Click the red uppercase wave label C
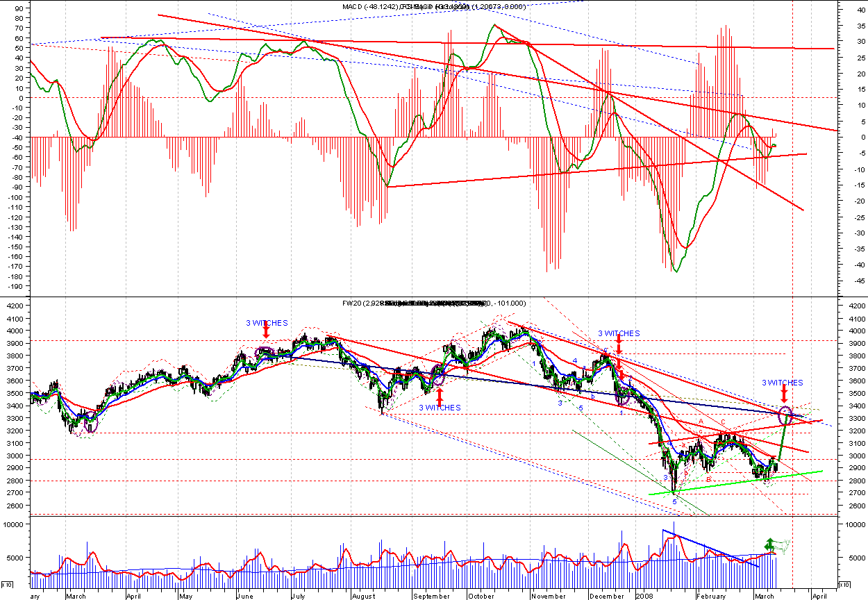This screenshot has height=600, width=868. [x=723, y=422]
